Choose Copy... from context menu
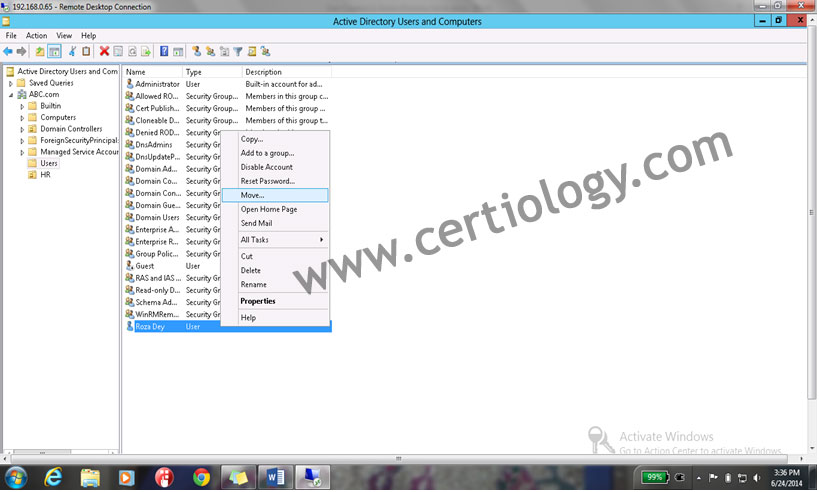The height and width of the screenshot is (492, 819). click(275, 139)
